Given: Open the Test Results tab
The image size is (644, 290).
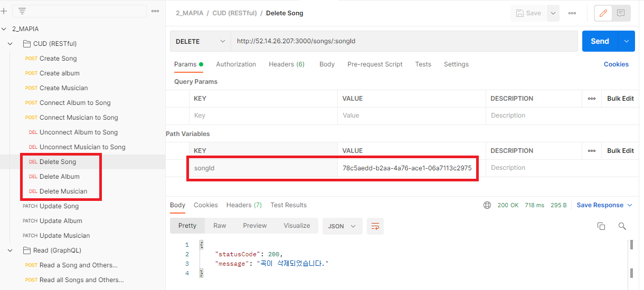Looking at the screenshot, I should [288, 205].
